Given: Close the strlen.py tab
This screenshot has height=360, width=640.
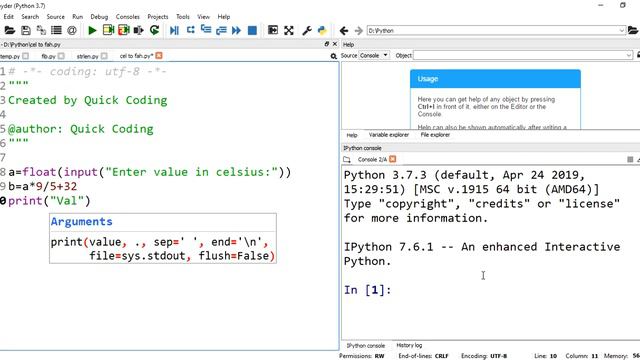Looking at the screenshot, I should [x=104, y=56].
